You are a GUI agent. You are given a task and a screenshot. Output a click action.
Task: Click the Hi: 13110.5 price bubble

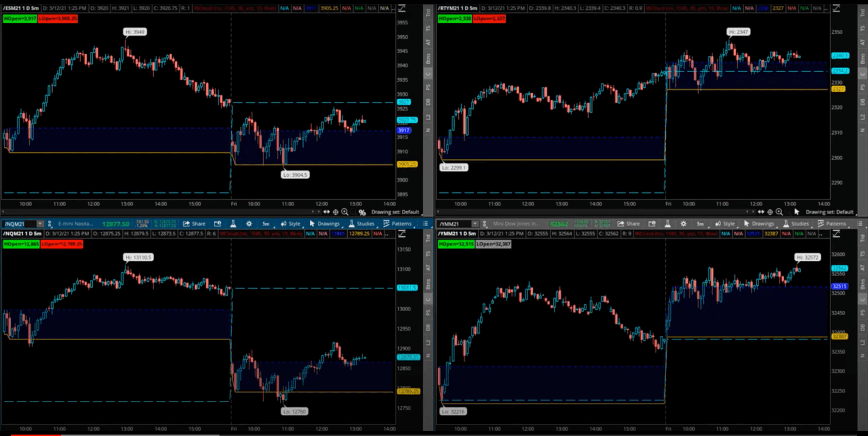click(138, 257)
